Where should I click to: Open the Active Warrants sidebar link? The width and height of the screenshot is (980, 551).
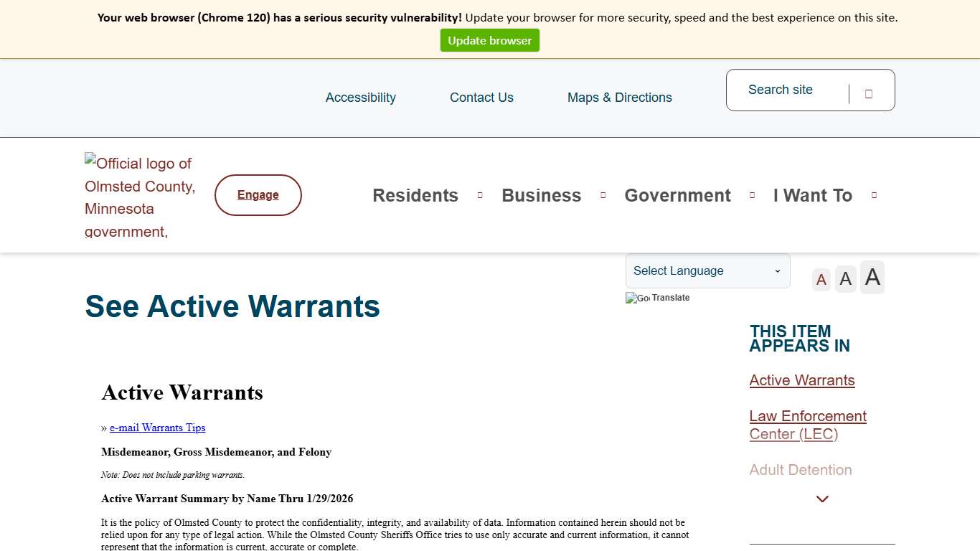click(802, 380)
